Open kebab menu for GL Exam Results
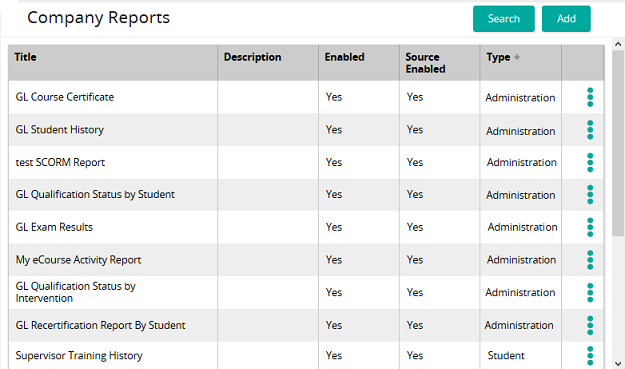 590,227
